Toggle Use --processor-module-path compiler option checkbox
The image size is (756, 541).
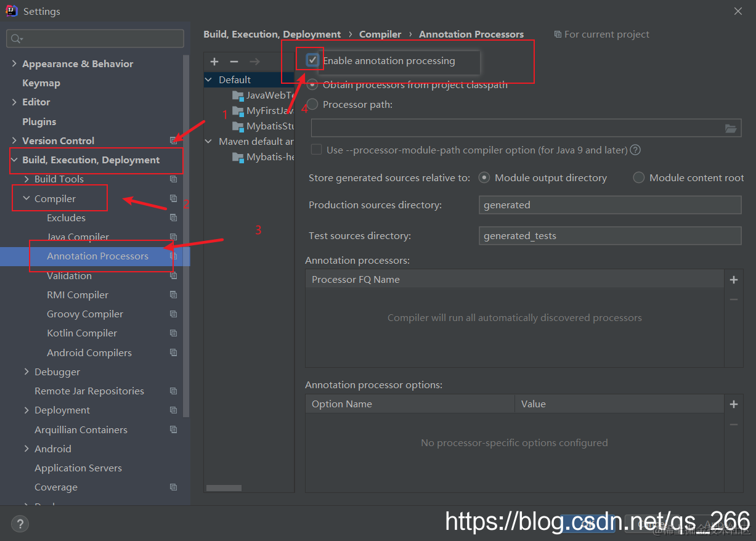coord(316,150)
